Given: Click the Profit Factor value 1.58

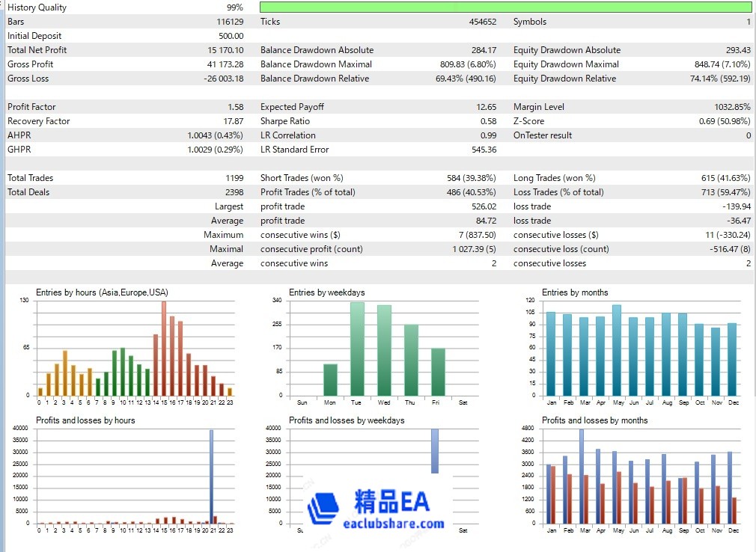Looking at the screenshot, I should 236,107.
